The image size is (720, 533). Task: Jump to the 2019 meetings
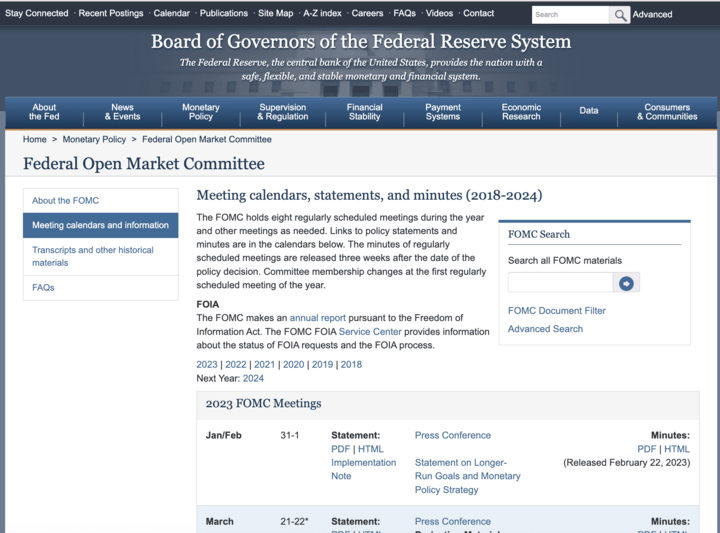[x=322, y=365]
